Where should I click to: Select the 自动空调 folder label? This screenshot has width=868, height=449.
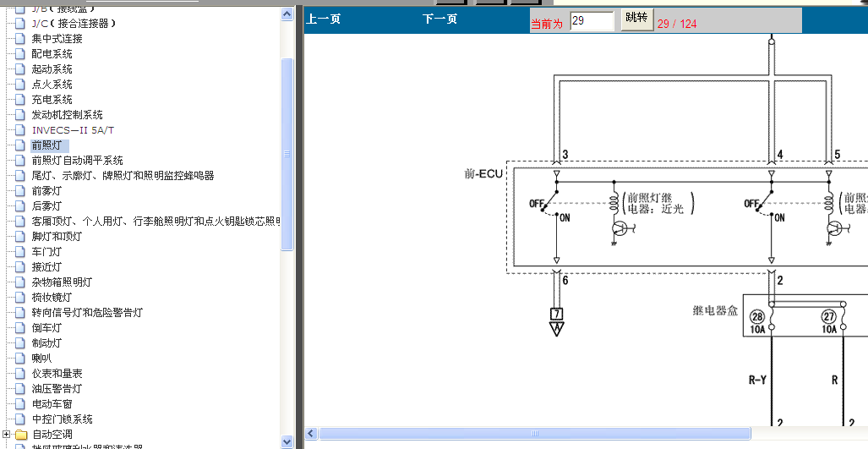(52, 435)
